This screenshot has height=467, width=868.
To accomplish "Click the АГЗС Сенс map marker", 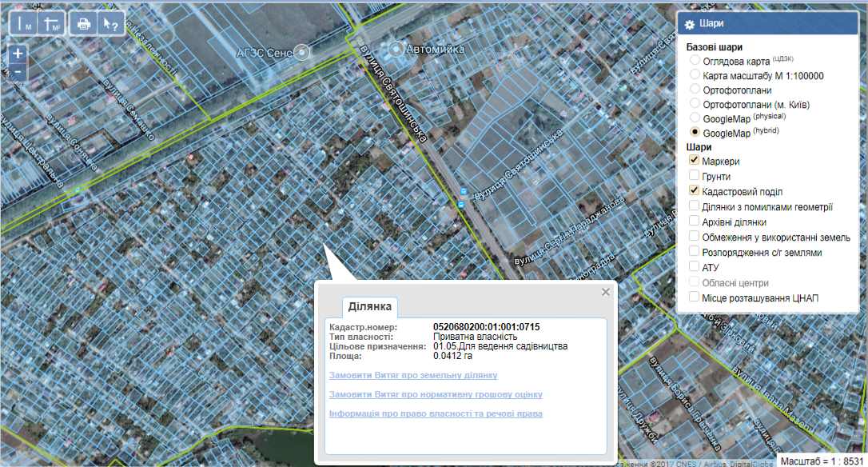I will (x=301, y=53).
